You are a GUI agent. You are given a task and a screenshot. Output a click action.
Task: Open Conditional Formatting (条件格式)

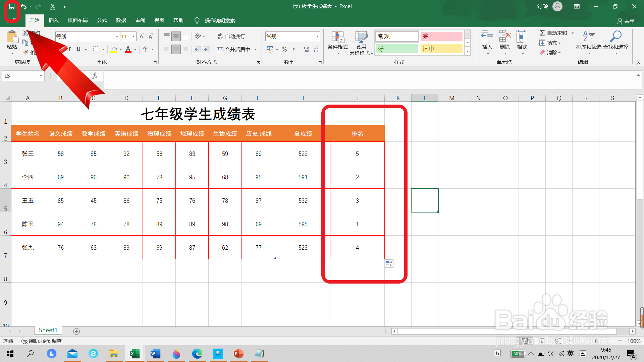(338, 43)
